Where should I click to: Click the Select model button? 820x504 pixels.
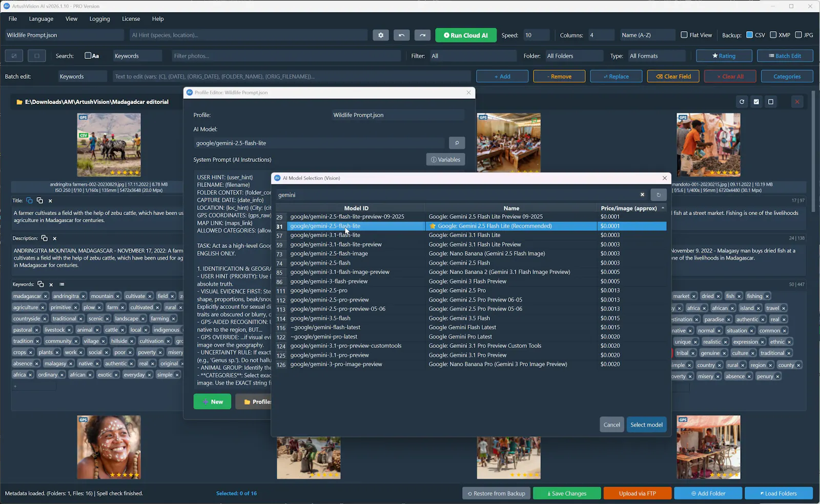point(646,425)
